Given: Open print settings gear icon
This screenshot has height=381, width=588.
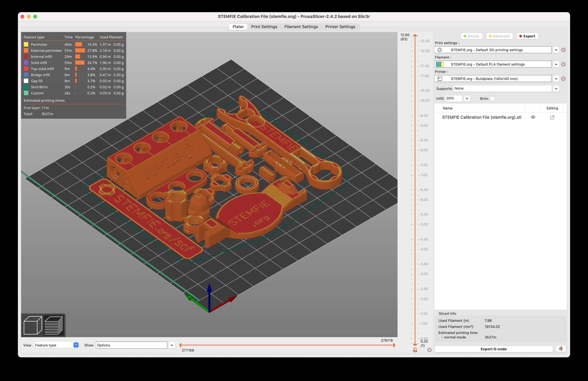Looking at the screenshot, I should click(563, 50).
